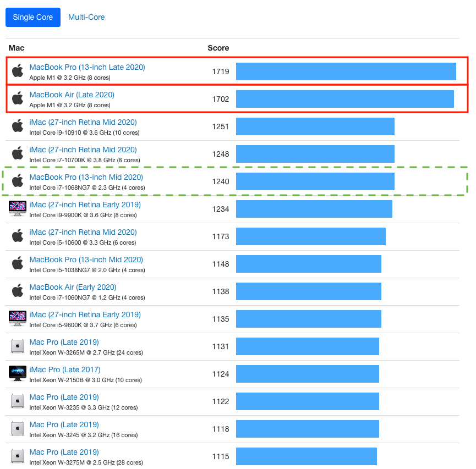Click 'Apple M1 @ 3.2 GHz' under MacBook Air

[57, 105]
